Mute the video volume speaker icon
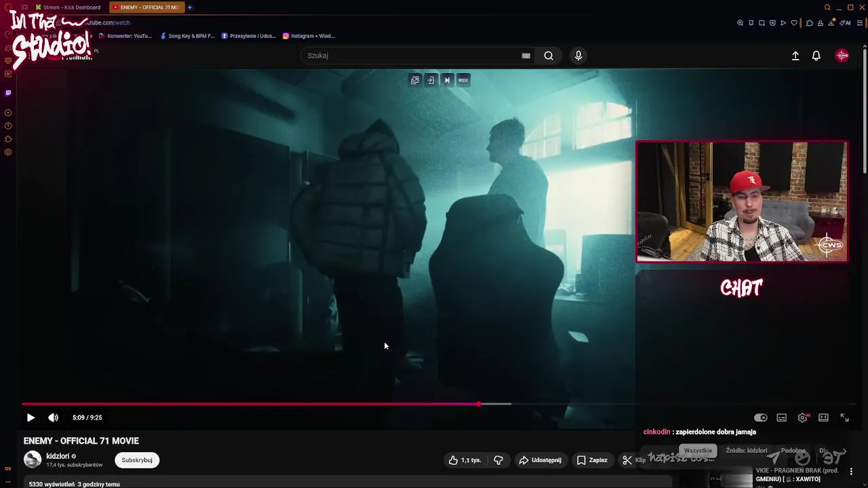The image size is (868, 488). click(x=53, y=418)
